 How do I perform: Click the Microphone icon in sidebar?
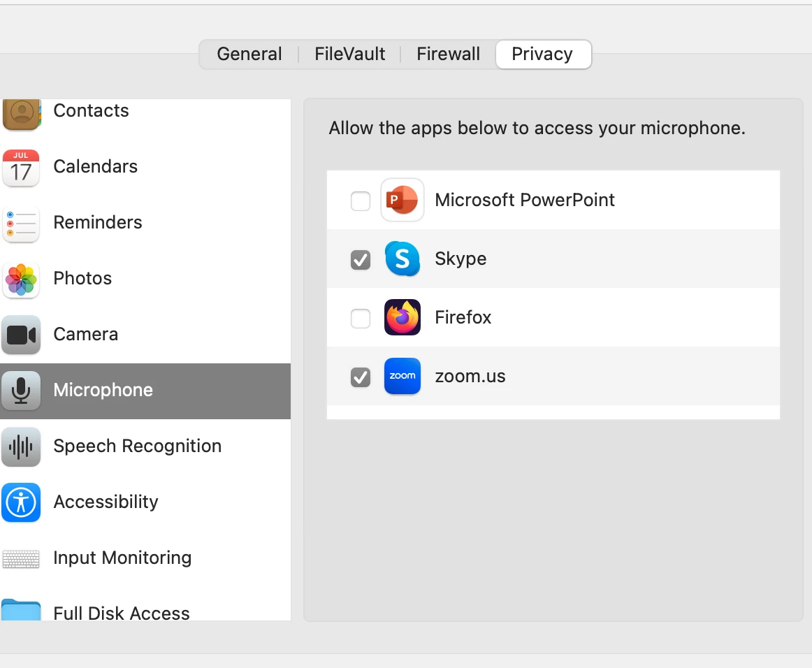pyautogui.click(x=21, y=391)
